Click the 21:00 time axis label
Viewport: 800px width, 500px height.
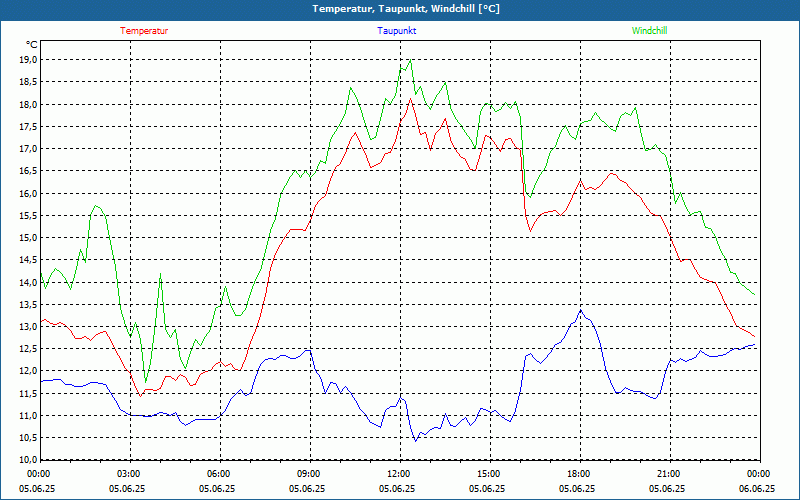(x=668, y=474)
